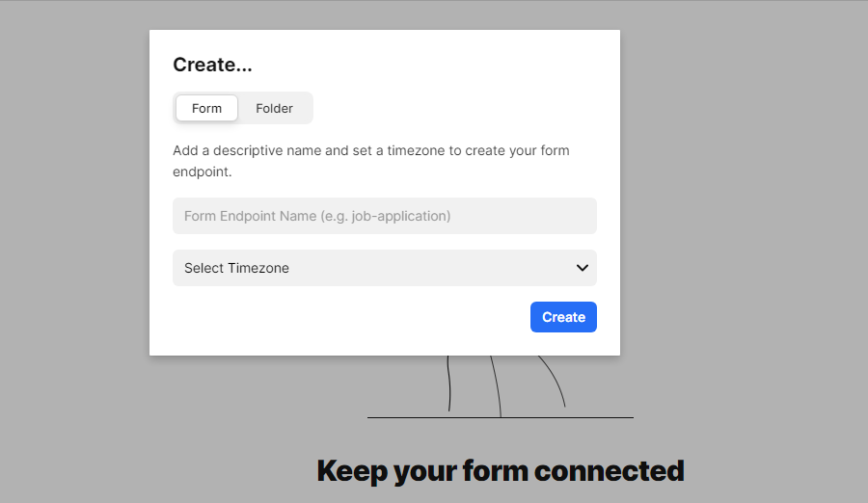868x503 pixels.
Task: Choose Folder in the create type switcher
Action: pyautogui.click(x=274, y=108)
